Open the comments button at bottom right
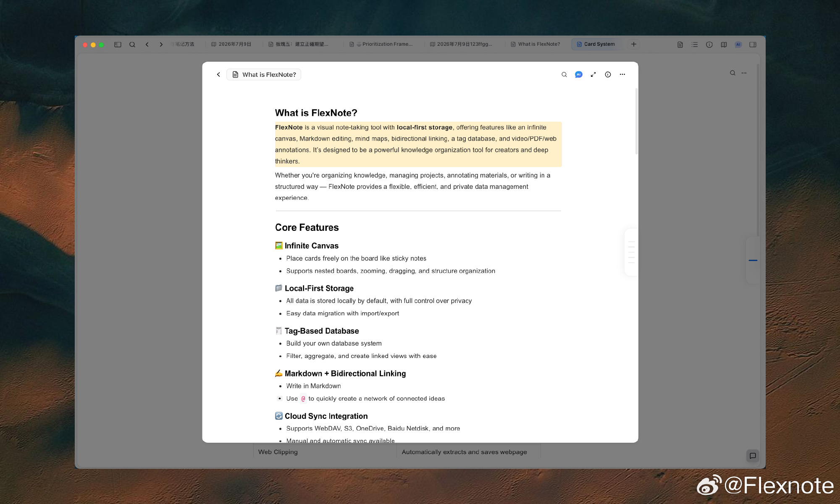 (753, 456)
